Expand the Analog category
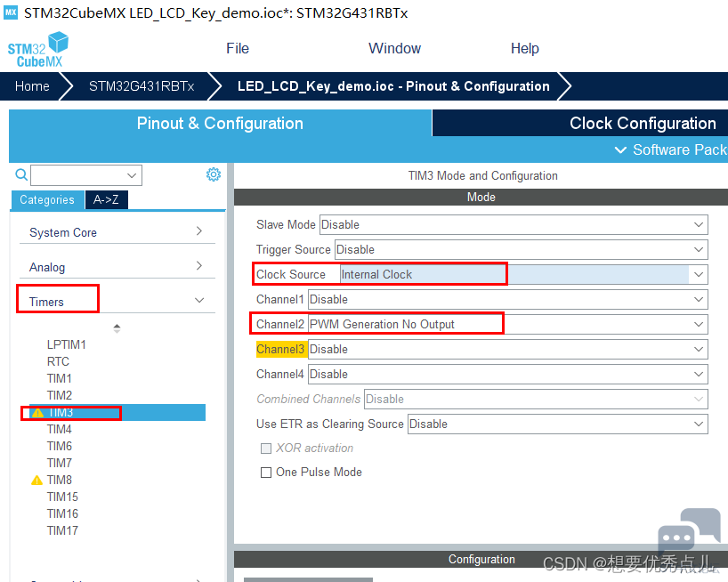This screenshot has width=728, height=582. (117, 267)
